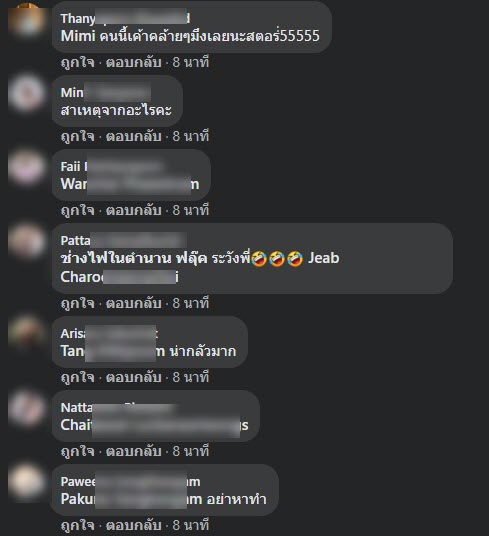
Task: Reply to Patta's comment via ตอบกลับ
Action: [133, 303]
